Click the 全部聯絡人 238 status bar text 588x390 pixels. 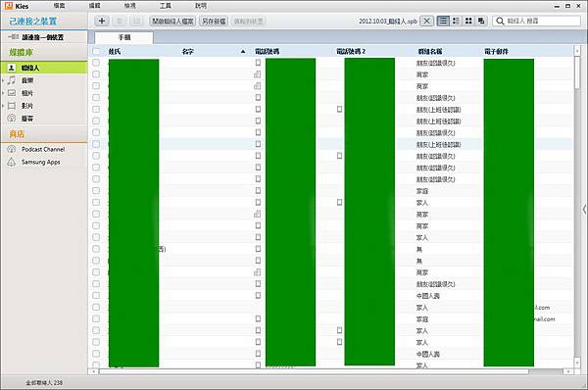pos(44,382)
